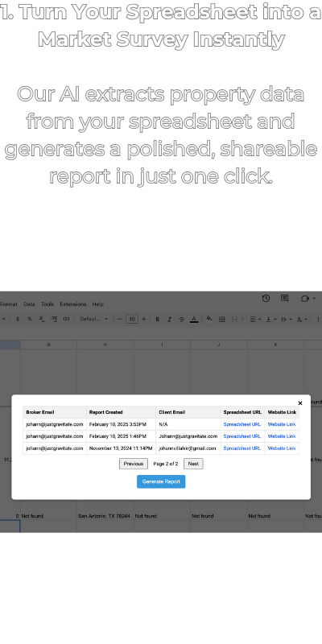Toggle strikethrough formatting
Screen dimensions: 322x644
click(x=182, y=319)
